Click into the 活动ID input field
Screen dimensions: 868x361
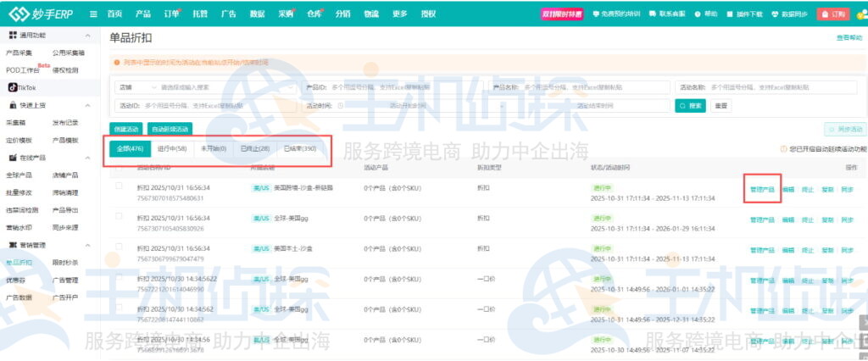[206, 105]
